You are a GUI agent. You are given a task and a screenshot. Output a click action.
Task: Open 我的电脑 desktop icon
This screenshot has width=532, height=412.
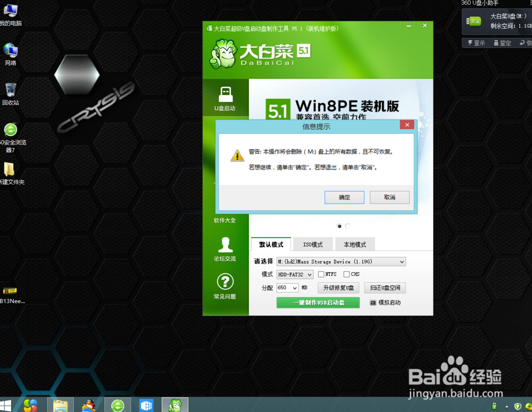[11, 14]
